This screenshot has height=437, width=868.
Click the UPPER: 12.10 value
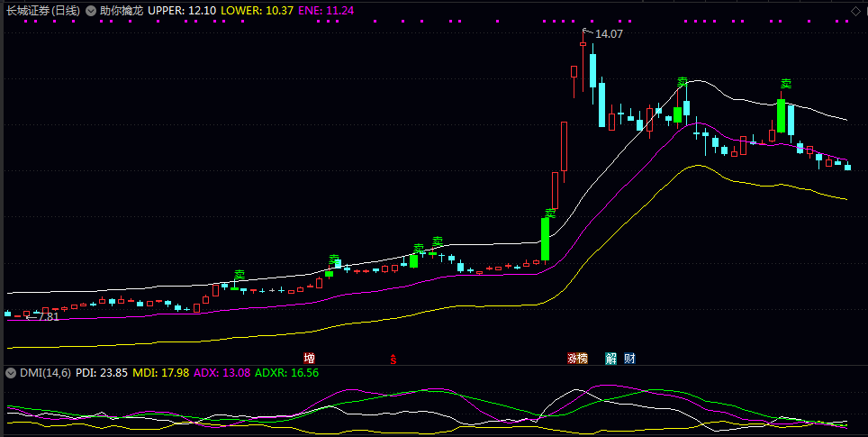182,11
